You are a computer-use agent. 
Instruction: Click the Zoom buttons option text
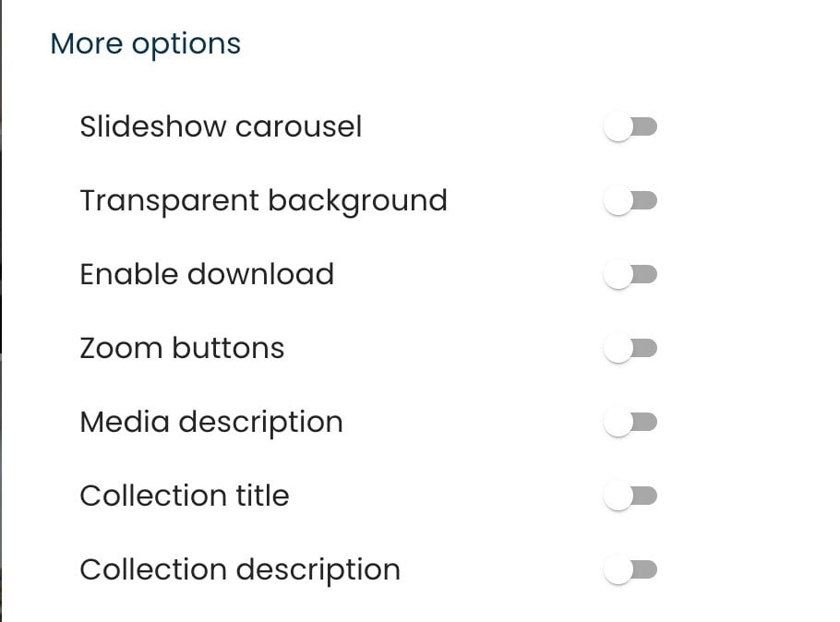pyautogui.click(x=183, y=347)
